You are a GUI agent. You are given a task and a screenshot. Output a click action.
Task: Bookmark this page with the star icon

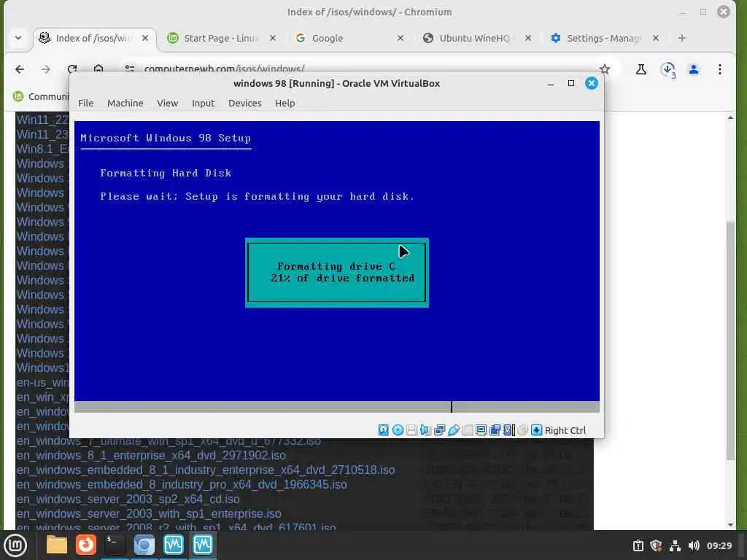click(x=605, y=69)
